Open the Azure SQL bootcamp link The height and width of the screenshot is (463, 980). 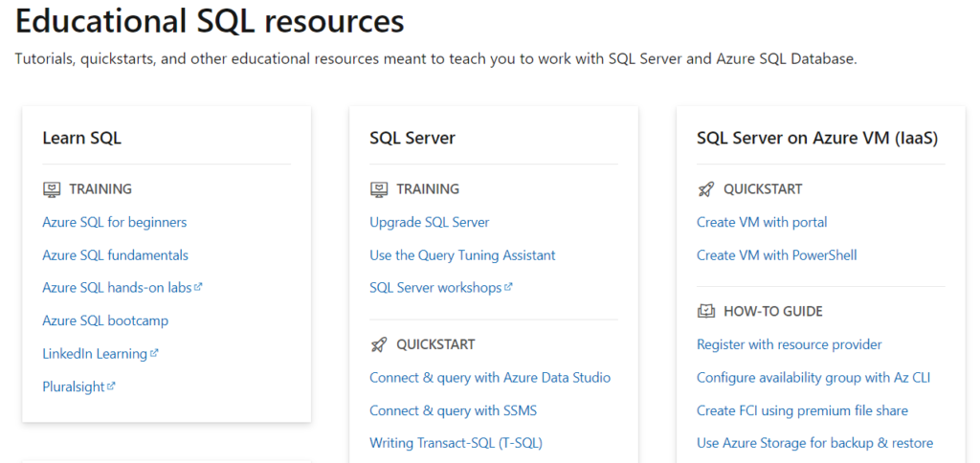105,320
